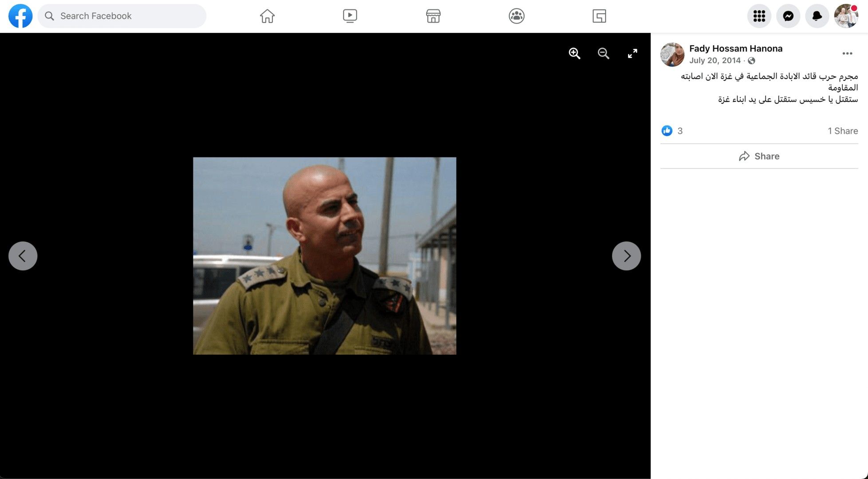Open Fady Hossam Hanona's profile name link
The width and height of the screenshot is (868, 479).
click(736, 48)
